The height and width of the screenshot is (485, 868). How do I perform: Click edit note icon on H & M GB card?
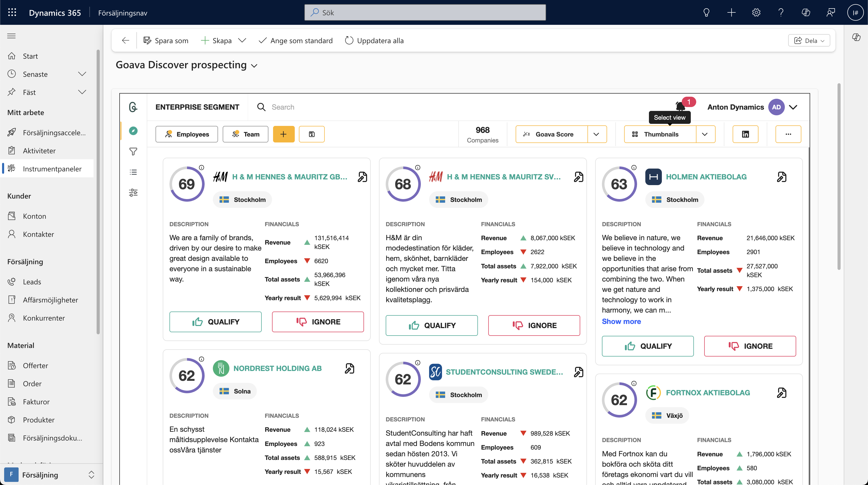click(x=362, y=177)
